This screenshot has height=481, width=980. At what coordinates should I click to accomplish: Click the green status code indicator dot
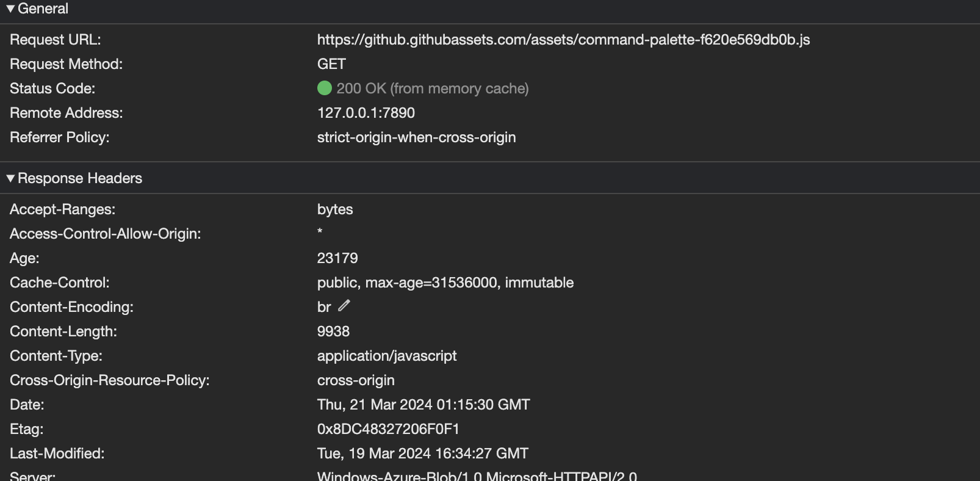[325, 89]
